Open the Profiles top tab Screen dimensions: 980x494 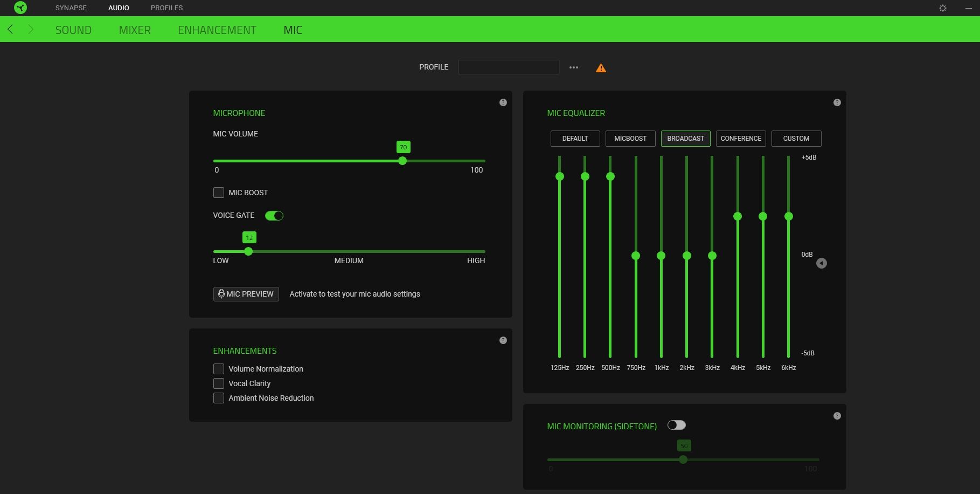(166, 8)
